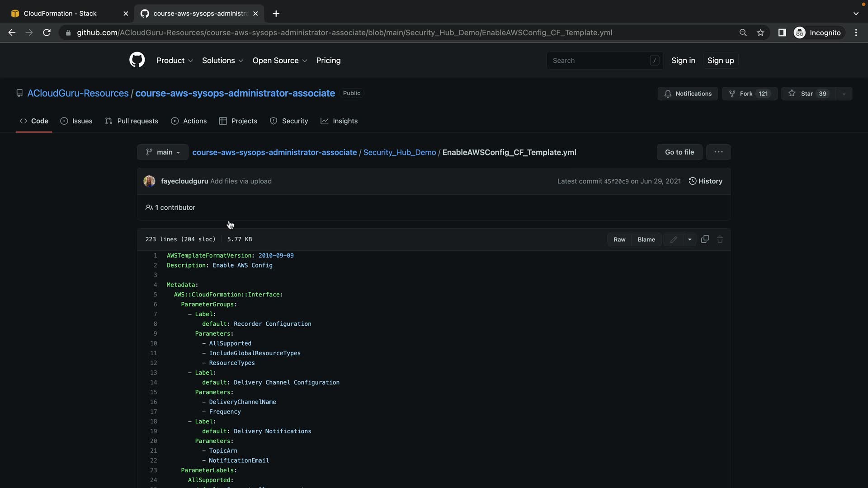The image size is (868, 488).
Task: Switch to CloudFormation browser tab
Action: point(60,14)
